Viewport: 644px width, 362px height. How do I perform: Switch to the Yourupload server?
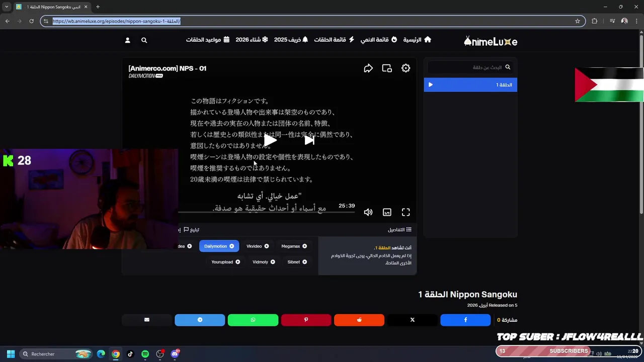225,262
